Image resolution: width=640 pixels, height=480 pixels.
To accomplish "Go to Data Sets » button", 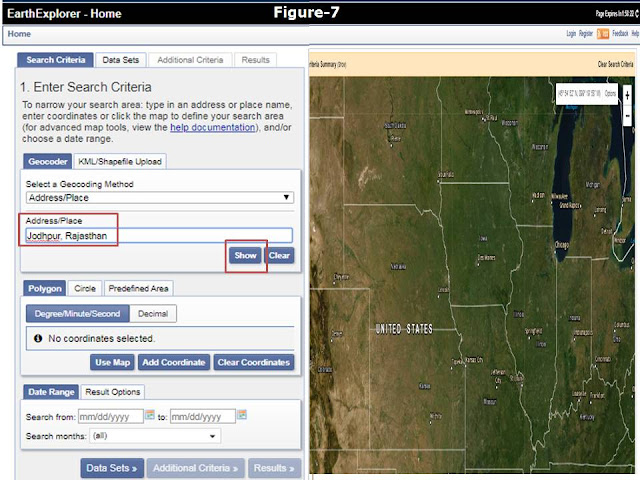I will click(x=112, y=468).
